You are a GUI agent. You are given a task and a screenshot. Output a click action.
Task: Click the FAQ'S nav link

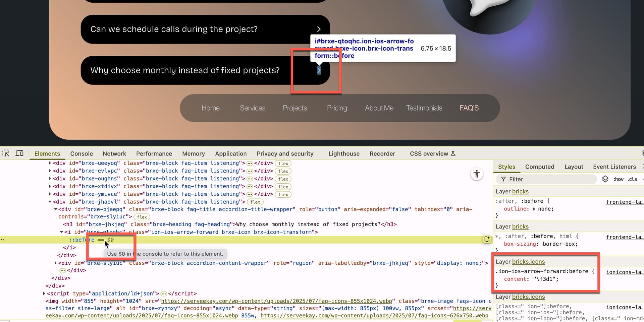pyautogui.click(x=469, y=108)
